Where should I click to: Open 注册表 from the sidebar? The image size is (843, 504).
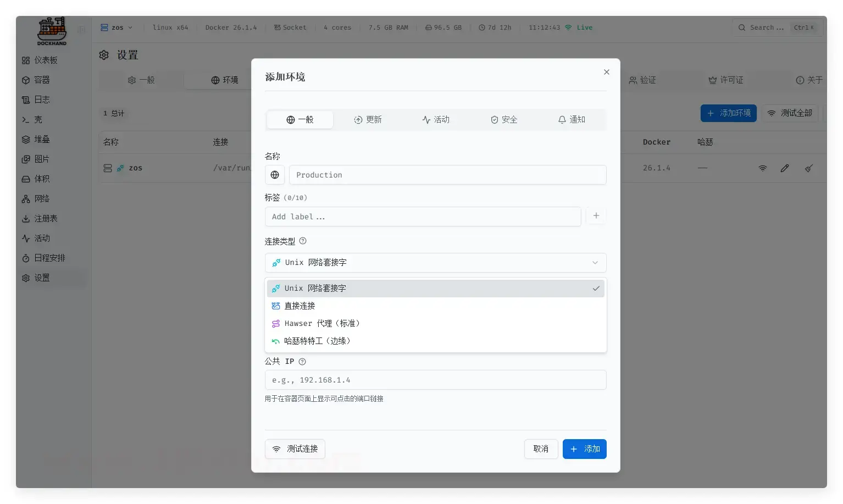point(42,218)
